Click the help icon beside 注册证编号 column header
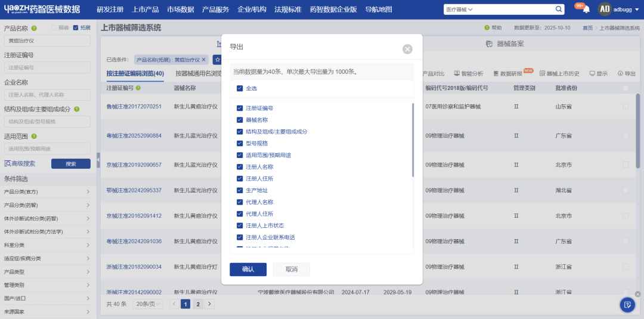The width and height of the screenshot is (644, 319). (x=138, y=88)
